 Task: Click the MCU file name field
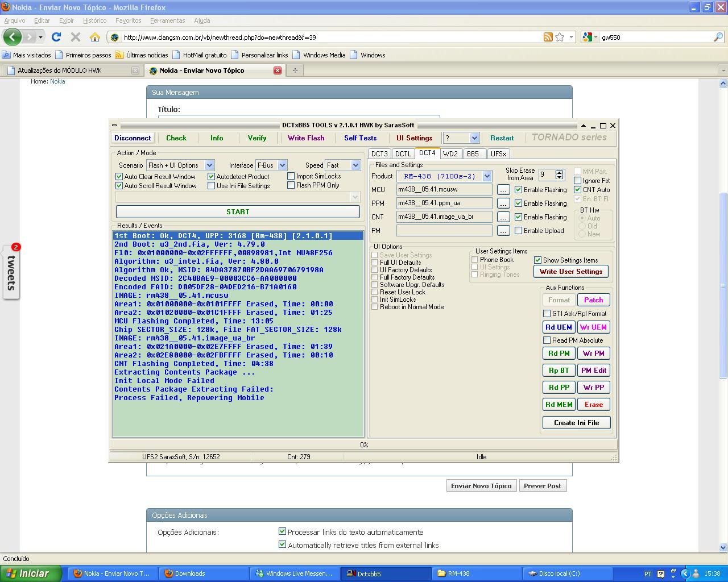[444, 190]
